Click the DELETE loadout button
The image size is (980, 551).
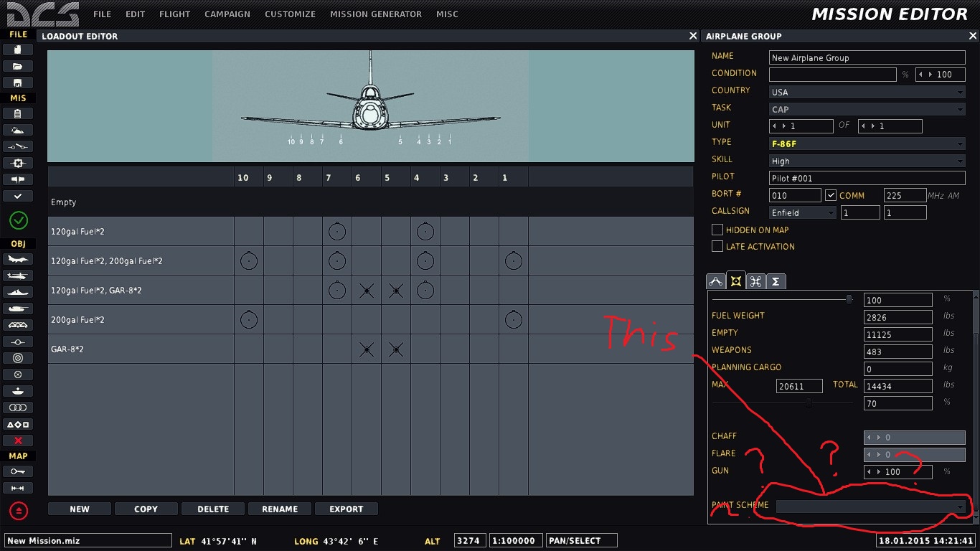tap(213, 509)
